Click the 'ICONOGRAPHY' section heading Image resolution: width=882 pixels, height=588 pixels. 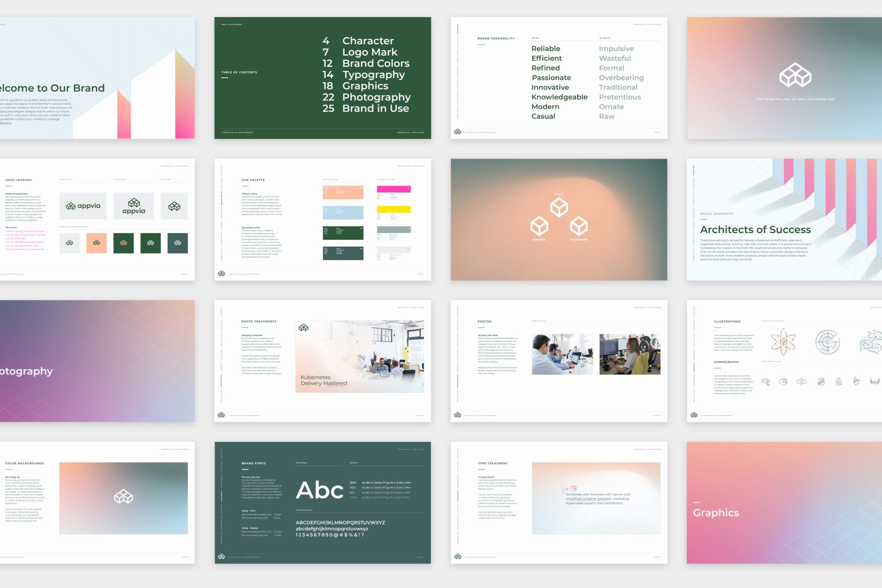726,362
